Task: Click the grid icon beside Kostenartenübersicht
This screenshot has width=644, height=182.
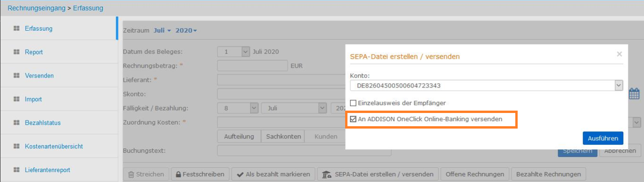Action: 16,147
